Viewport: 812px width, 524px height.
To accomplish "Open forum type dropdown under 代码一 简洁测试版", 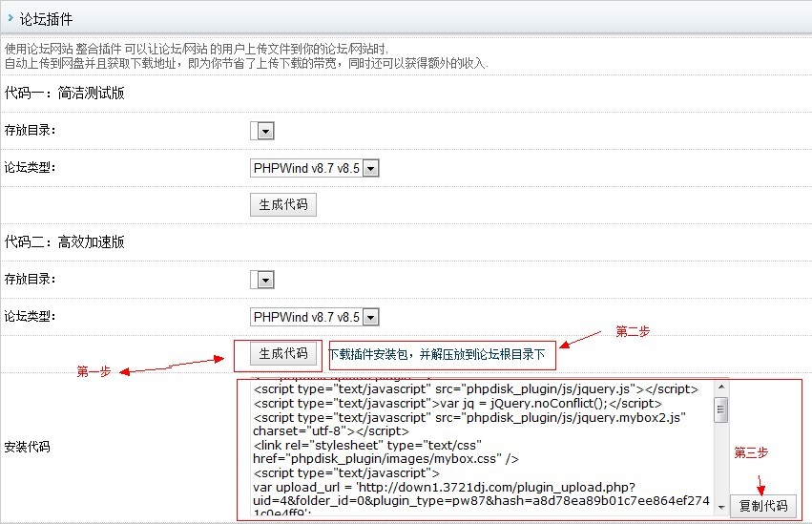I will (x=315, y=168).
